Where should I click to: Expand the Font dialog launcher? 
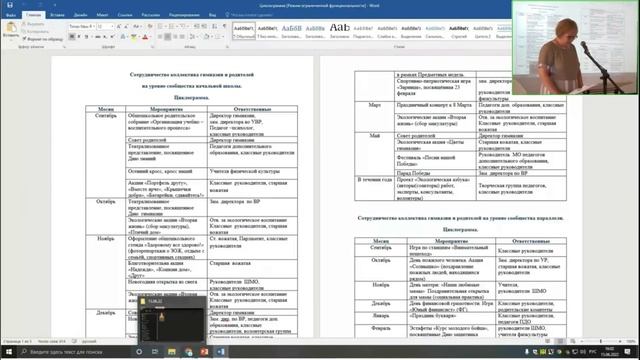152,47
